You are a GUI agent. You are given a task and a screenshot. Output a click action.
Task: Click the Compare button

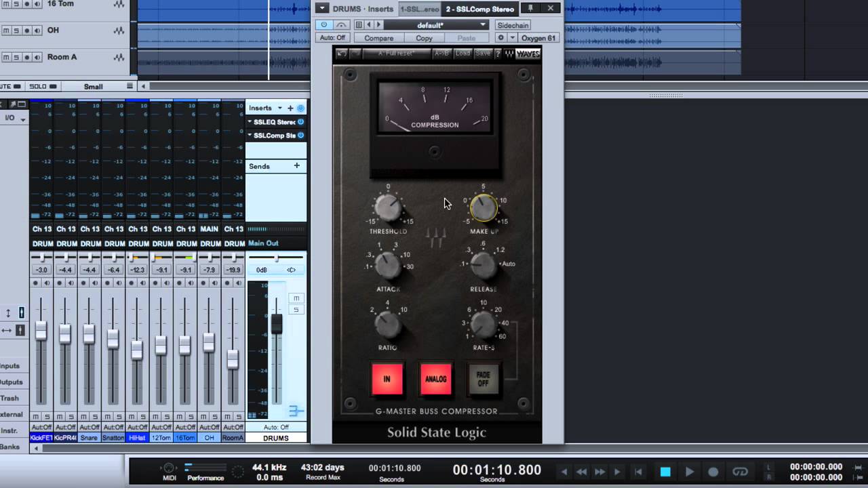pyautogui.click(x=378, y=38)
